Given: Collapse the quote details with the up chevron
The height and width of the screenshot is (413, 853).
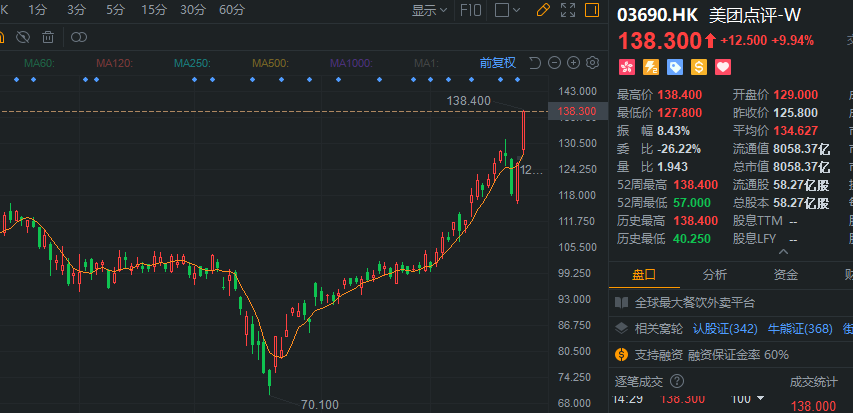Looking at the screenshot, I should coord(783,251).
